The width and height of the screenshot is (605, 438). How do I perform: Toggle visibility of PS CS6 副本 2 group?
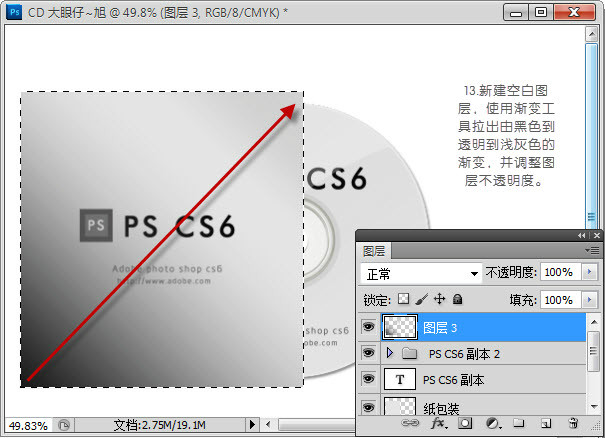coord(368,353)
